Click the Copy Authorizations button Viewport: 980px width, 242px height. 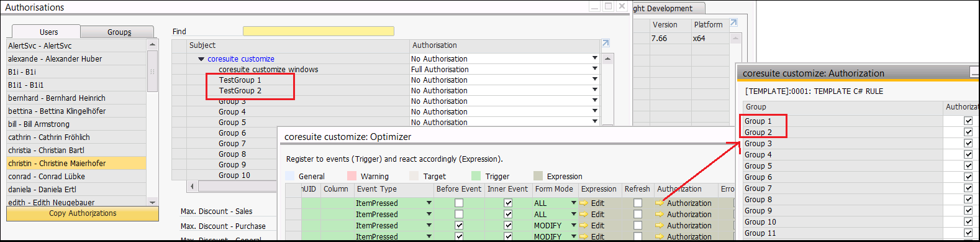pyautogui.click(x=83, y=213)
